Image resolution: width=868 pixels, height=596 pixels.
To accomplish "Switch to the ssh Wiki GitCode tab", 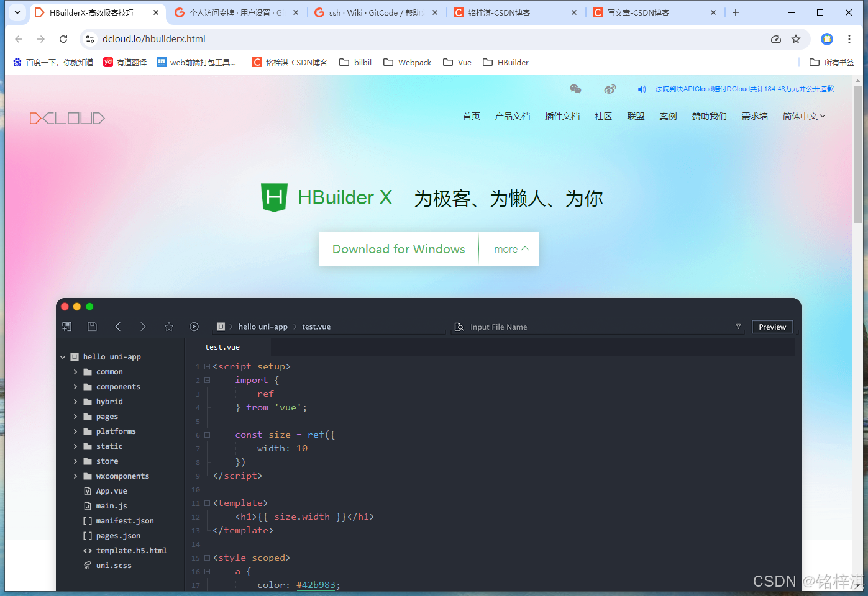I will click(376, 12).
